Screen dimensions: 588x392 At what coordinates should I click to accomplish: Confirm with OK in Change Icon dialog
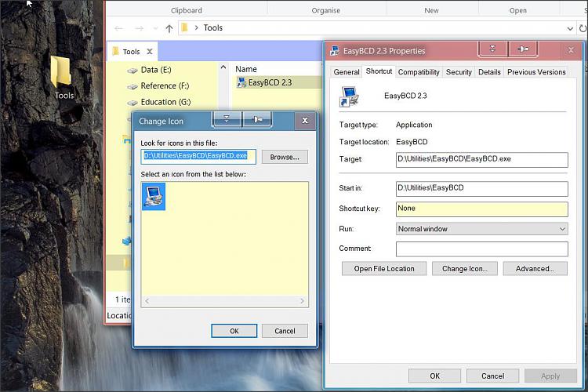coord(234,331)
